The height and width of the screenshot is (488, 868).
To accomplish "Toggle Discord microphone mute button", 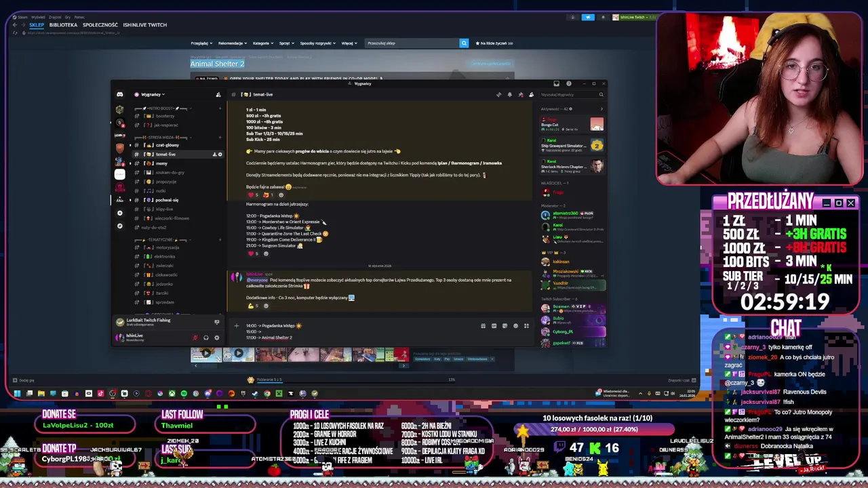I will [195, 338].
